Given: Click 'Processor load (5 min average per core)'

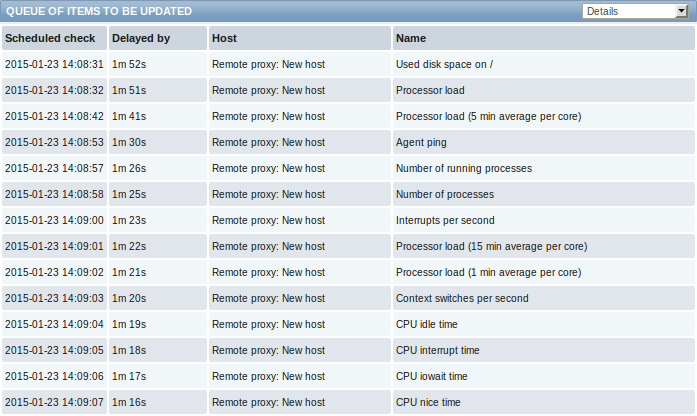Looking at the screenshot, I should pos(489,116).
